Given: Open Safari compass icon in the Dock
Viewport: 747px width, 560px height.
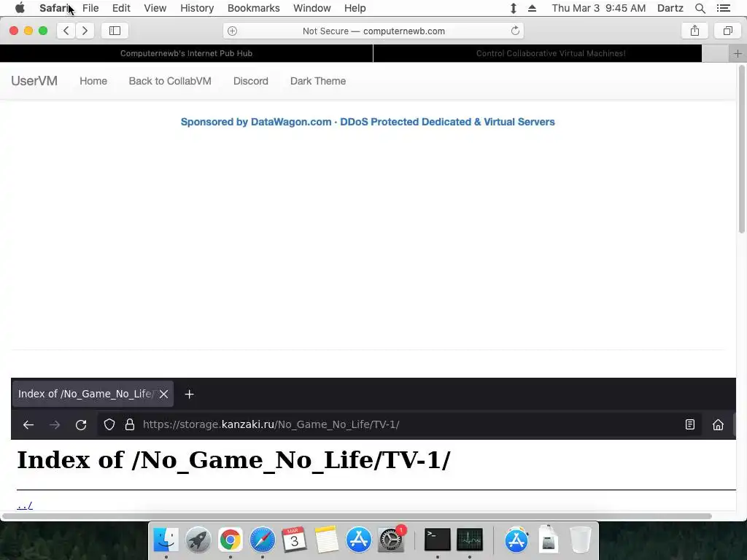Looking at the screenshot, I should [262, 540].
